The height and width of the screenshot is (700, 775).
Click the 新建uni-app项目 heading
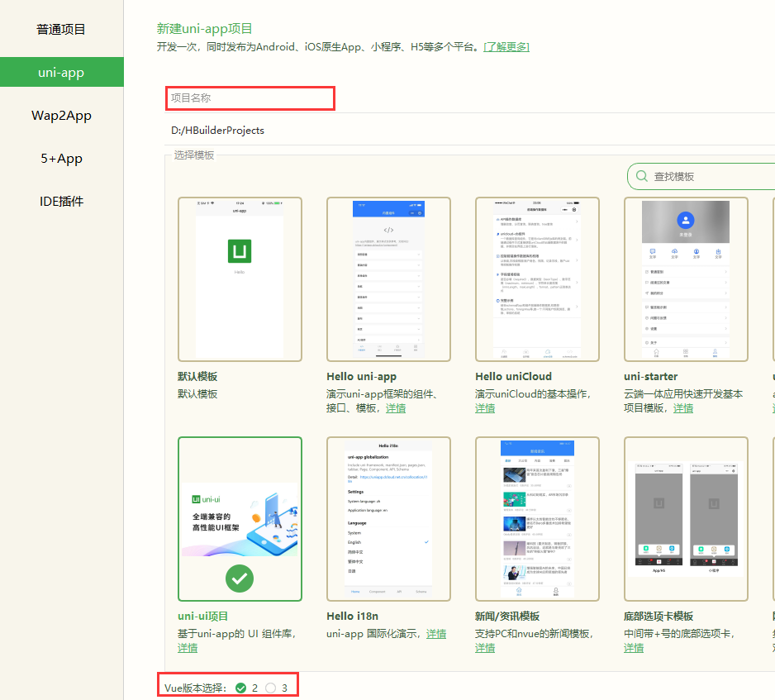coord(205,29)
